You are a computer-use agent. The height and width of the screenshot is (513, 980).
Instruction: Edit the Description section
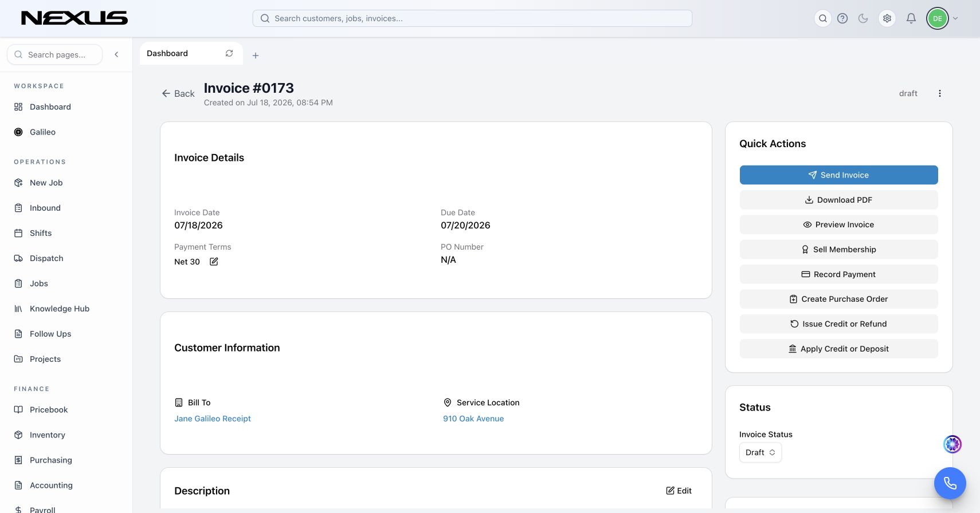tap(679, 491)
